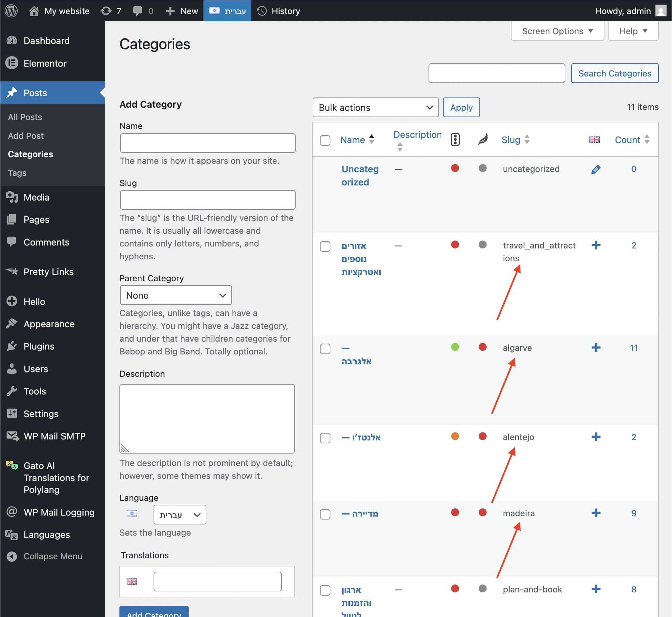Click the pencil edit icon for uncategorized
Screen dimensions: 672x617
point(596,169)
